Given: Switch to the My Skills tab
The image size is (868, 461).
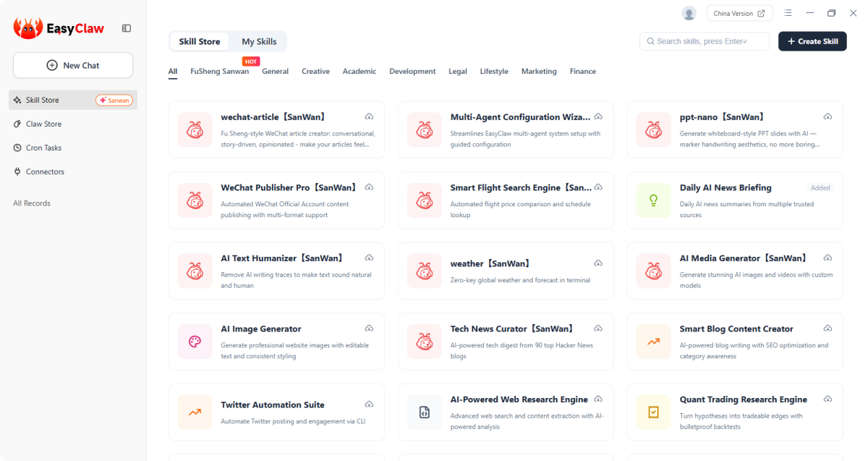Looking at the screenshot, I should point(258,41).
